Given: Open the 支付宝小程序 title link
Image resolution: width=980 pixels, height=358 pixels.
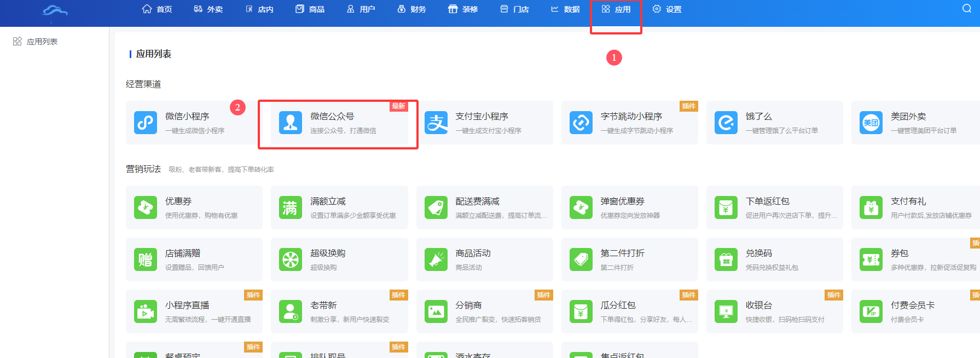Looking at the screenshot, I should tap(482, 117).
